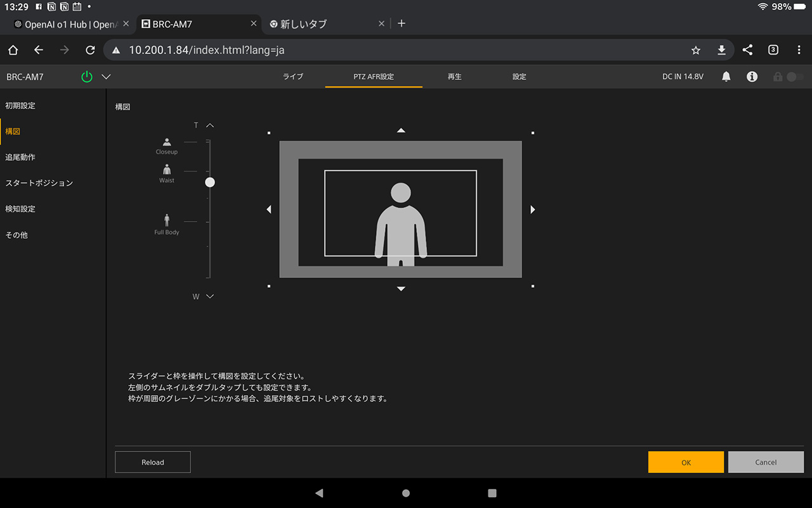The width and height of the screenshot is (812, 508).
Task: Zoom toward Tele with T chevron
Action: (x=210, y=126)
